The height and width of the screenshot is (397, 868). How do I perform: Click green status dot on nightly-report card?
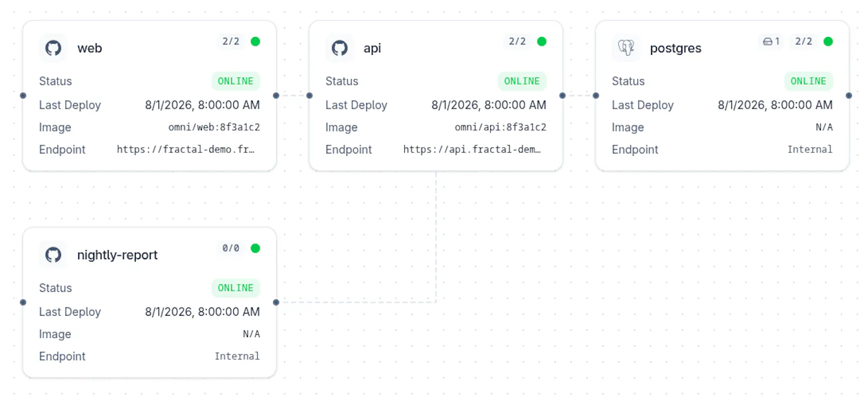[256, 248]
